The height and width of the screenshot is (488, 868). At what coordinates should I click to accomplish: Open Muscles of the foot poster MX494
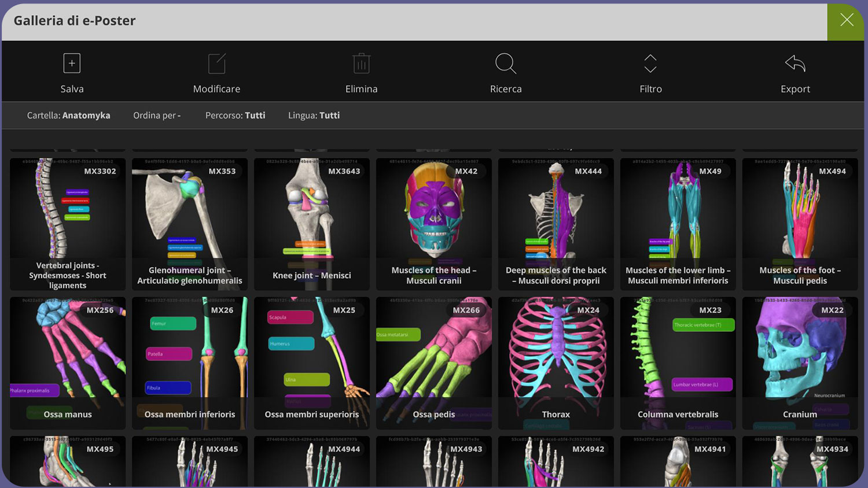click(x=800, y=224)
